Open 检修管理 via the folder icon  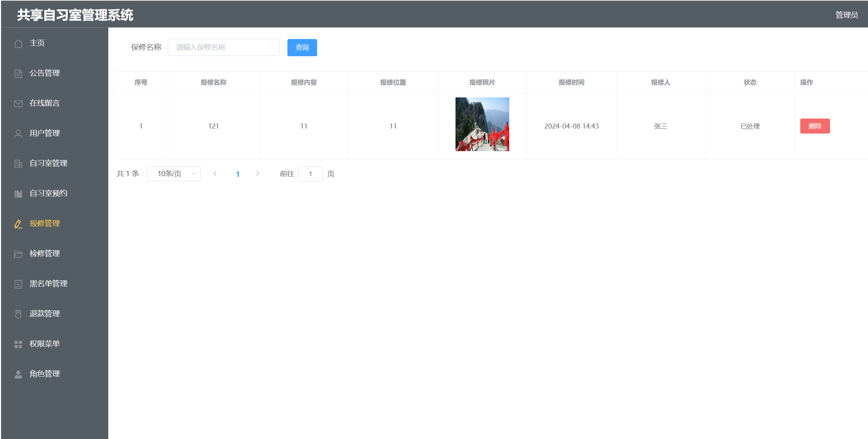point(18,254)
